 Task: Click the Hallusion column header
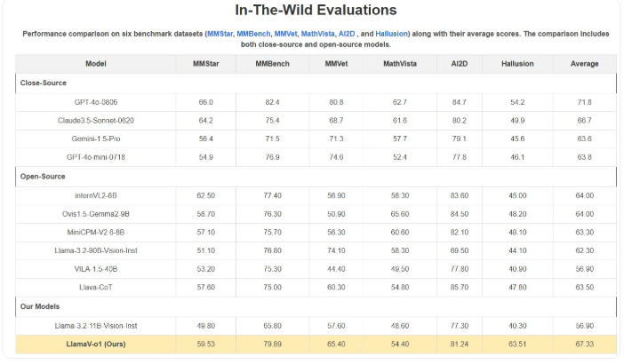pyautogui.click(x=517, y=64)
